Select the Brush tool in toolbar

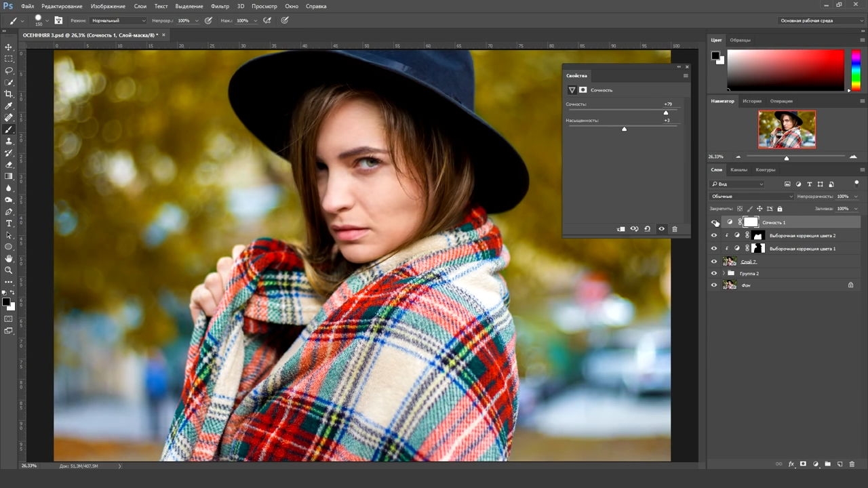click(9, 129)
